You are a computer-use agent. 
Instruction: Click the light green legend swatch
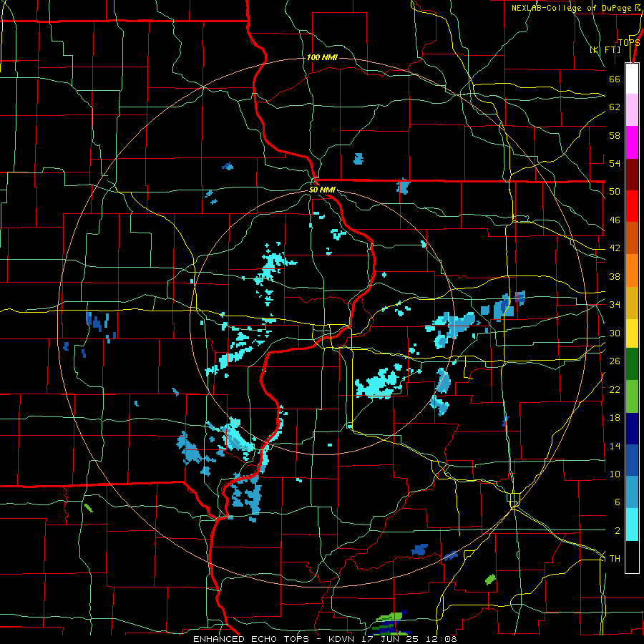click(632, 396)
